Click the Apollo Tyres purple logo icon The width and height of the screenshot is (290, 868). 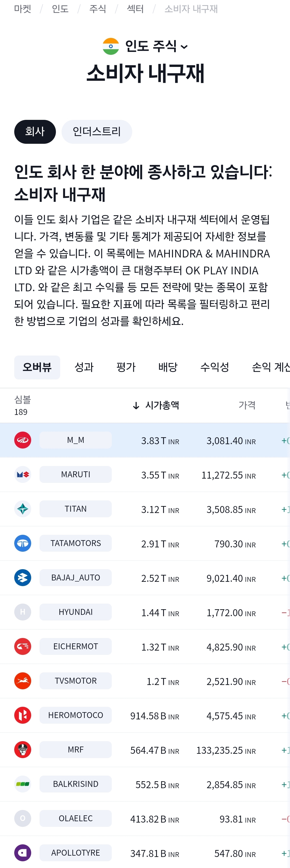click(x=23, y=853)
